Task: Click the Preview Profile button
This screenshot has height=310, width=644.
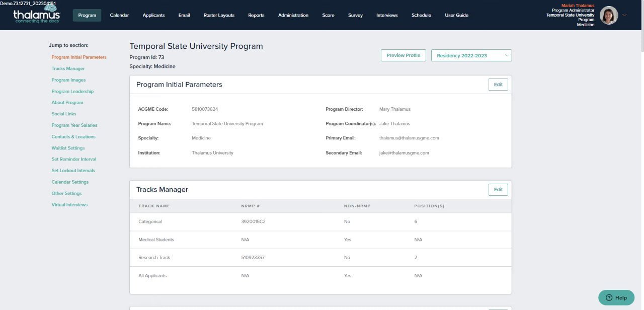Action: point(403,55)
